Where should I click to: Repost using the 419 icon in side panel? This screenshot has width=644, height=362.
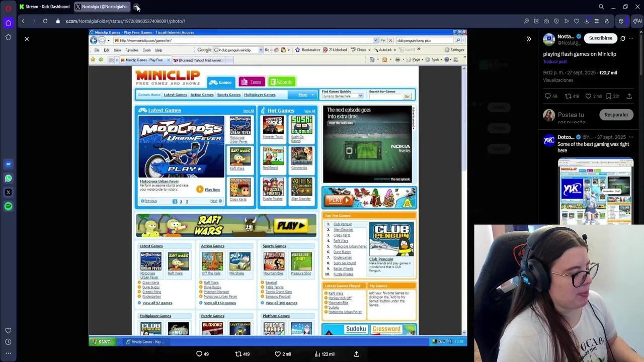pyautogui.click(x=572, y=96)
